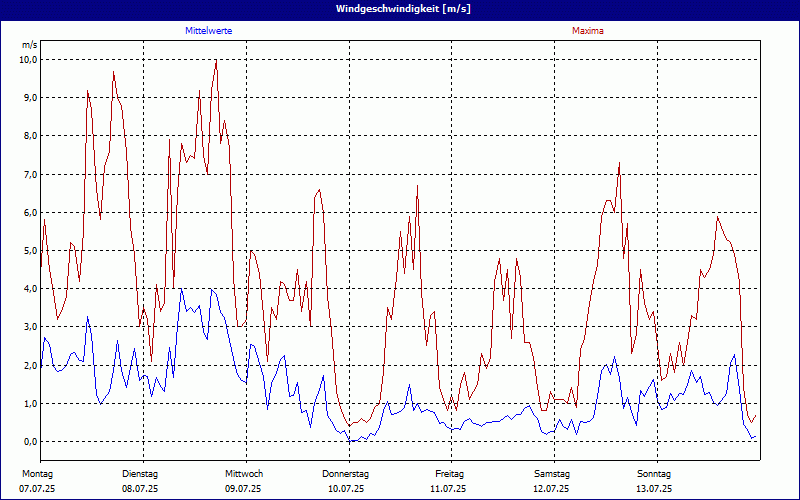Click the Montag day label
800x500 pixels.
coord(37,473)
